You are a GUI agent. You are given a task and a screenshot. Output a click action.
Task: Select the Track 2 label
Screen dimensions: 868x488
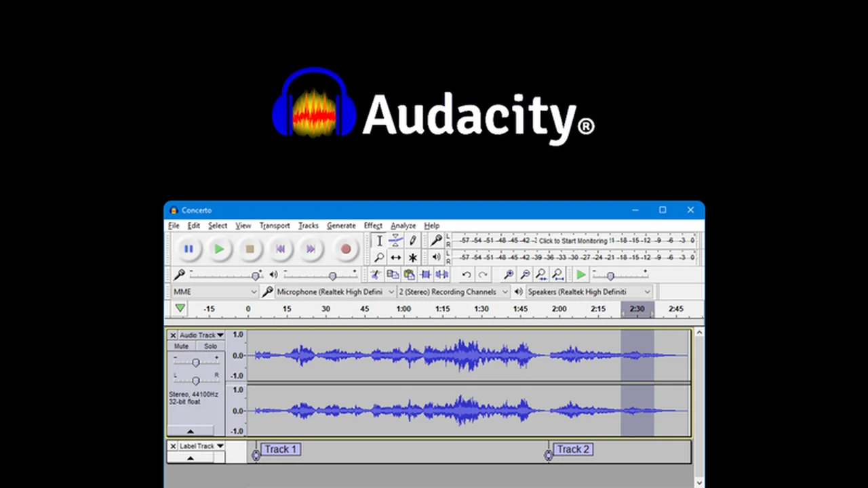click(573, 449)
